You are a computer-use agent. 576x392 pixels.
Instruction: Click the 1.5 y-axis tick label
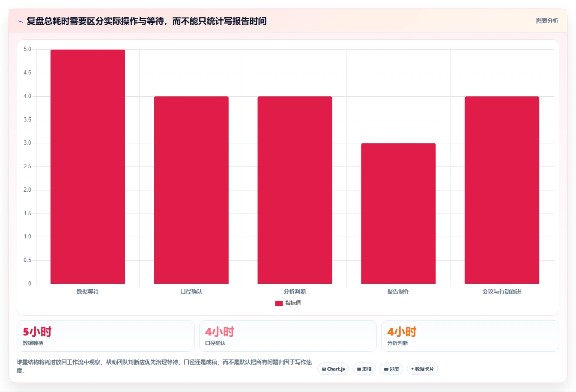click(27, 214)
